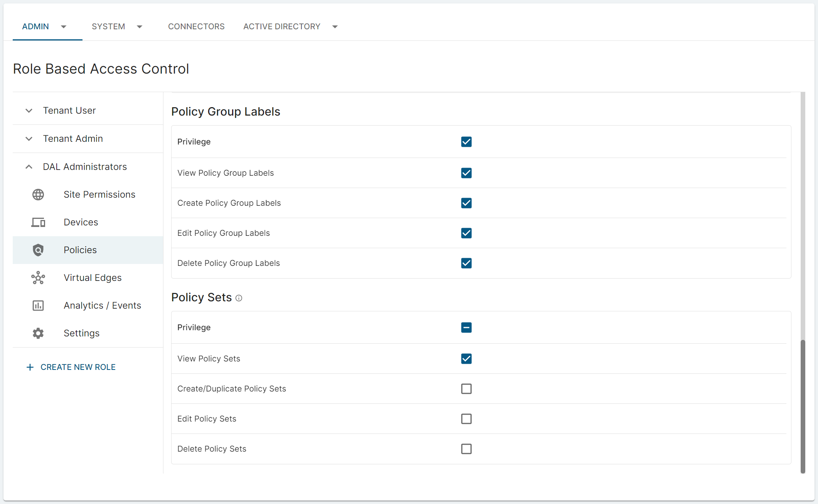Uncheck Delete Policy Group Labels
Viewport: 818px width, 504px height.
(x=466, y=263)
